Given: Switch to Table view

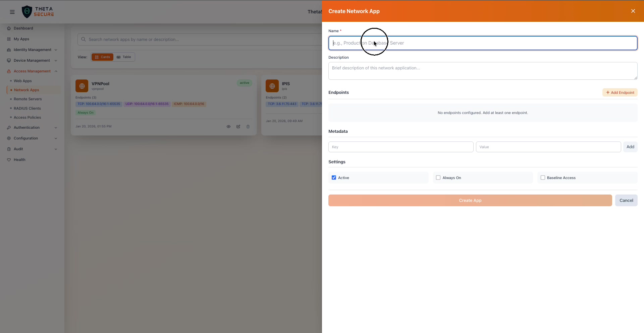Looking at the screenshot, I should (x=124, y=57).
